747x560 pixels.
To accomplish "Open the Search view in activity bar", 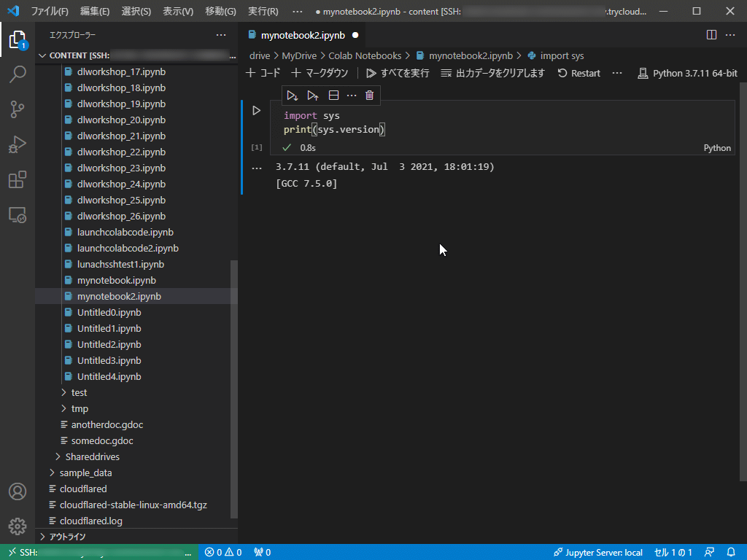I will coord(18,74).
